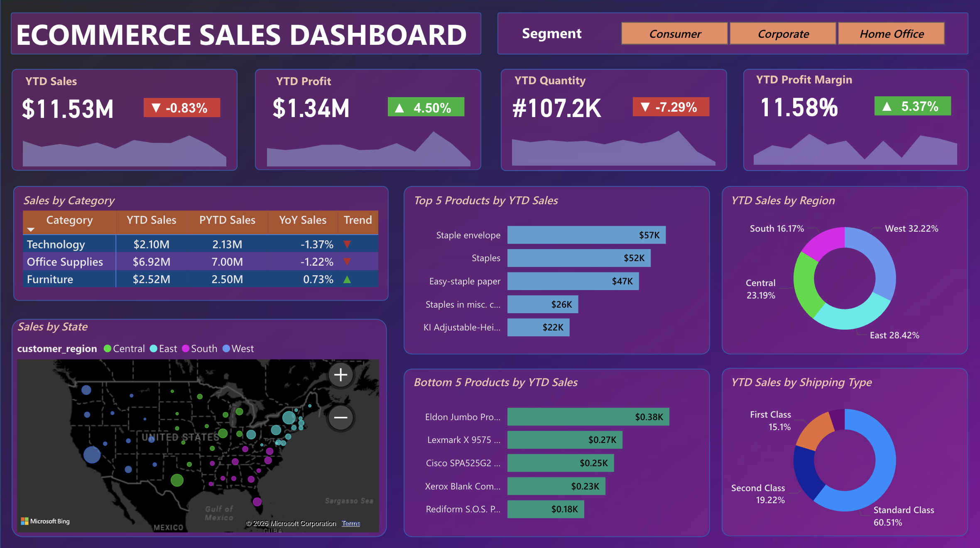Image resolution: width=980 pixels, height=548 pixels.
Task: Open the Terms link on the map
Action: [x=351, y=524]
